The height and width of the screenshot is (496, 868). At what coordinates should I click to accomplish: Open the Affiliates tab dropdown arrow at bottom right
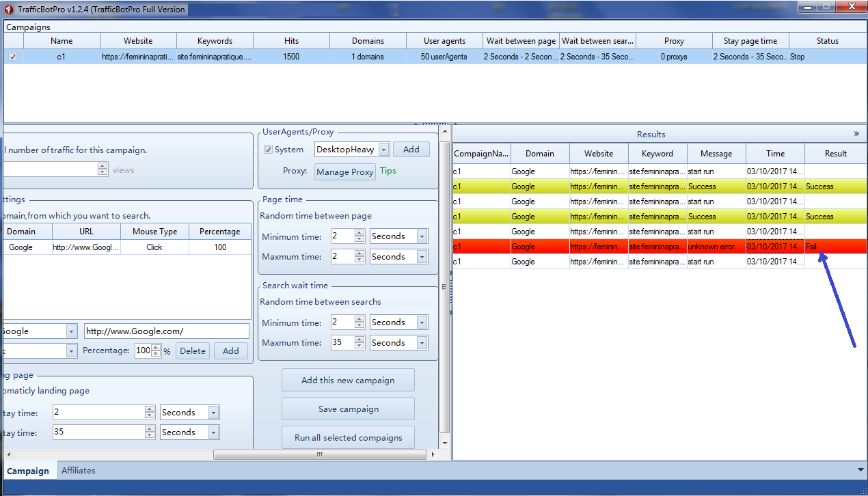(x=860, y=470)
